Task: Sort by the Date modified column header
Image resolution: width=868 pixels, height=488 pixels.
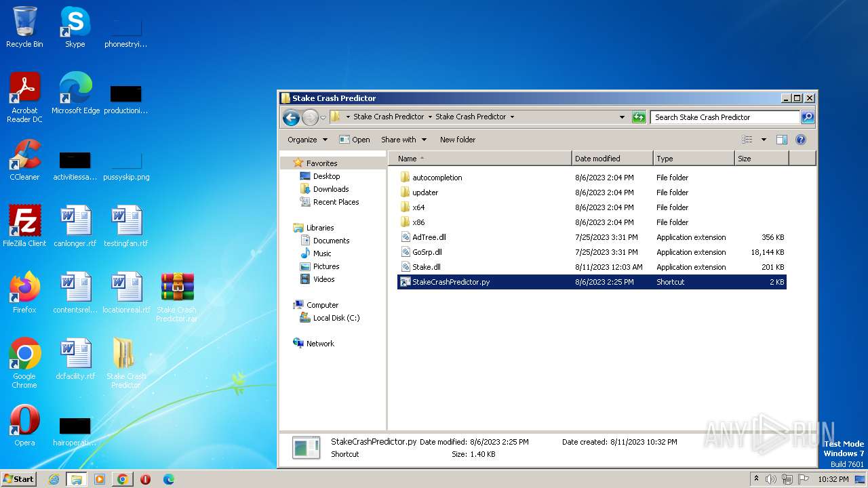Action: 612,159
